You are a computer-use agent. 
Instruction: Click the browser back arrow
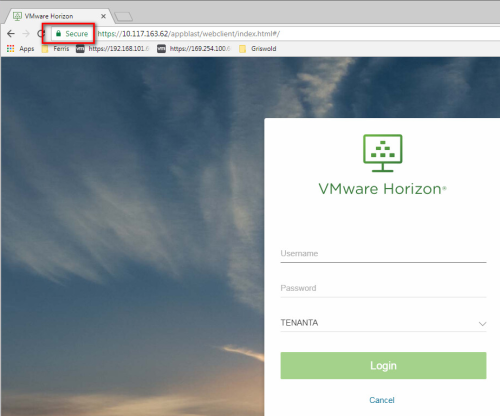pos(11,34)
